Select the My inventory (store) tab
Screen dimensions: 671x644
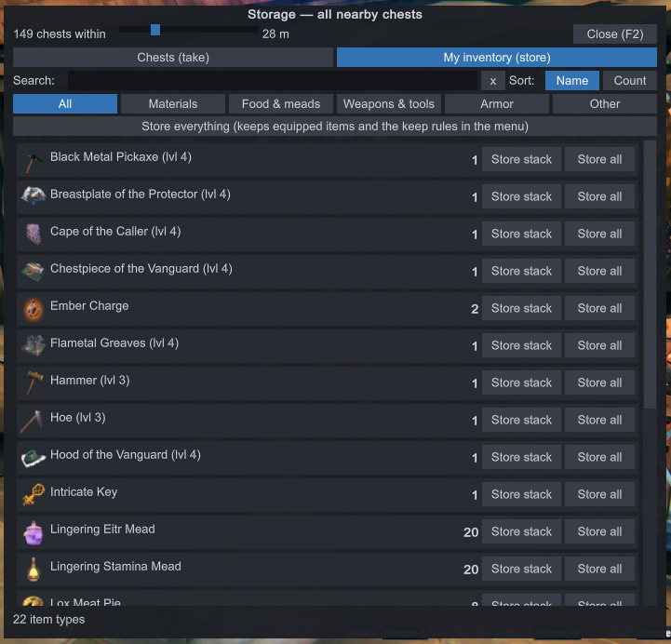[x=497, y=58]
